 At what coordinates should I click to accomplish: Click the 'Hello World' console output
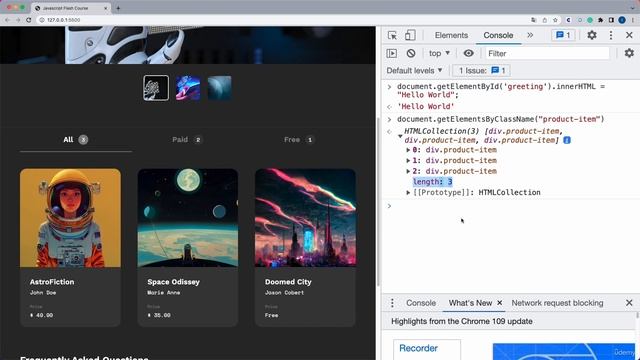pyautogui.click(x=425, y=107)
